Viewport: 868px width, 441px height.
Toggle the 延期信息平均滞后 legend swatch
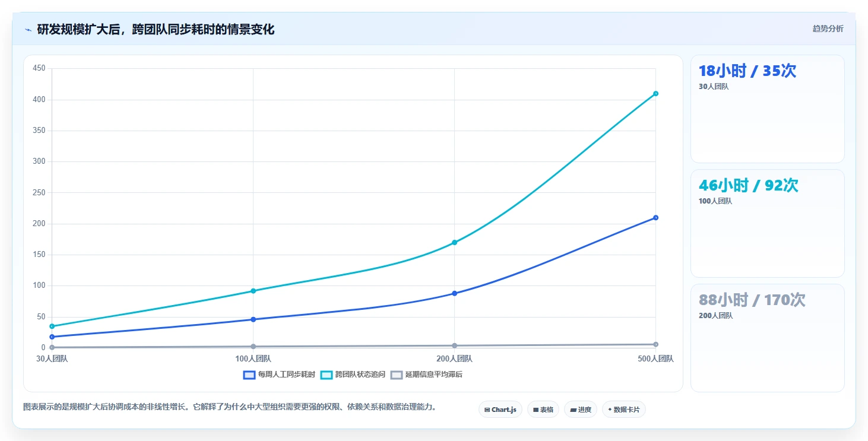(x=397, y=375)
